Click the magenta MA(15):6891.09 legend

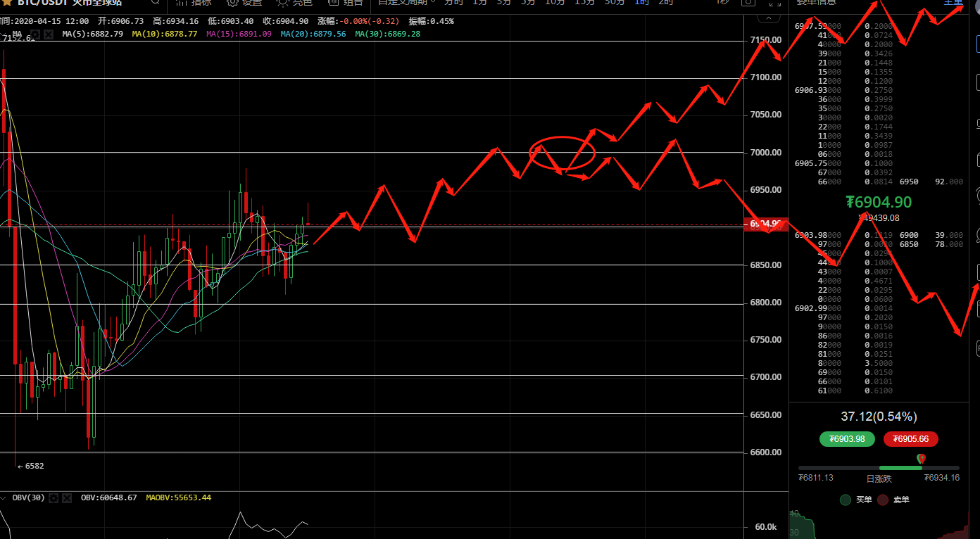tap(239, 34)
